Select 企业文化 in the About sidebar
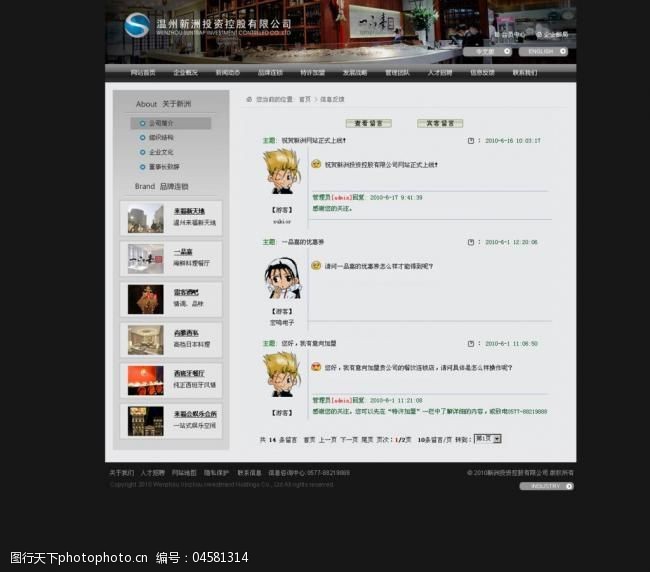The height and width of the screenshot is (572, 650). coord(161,152)
